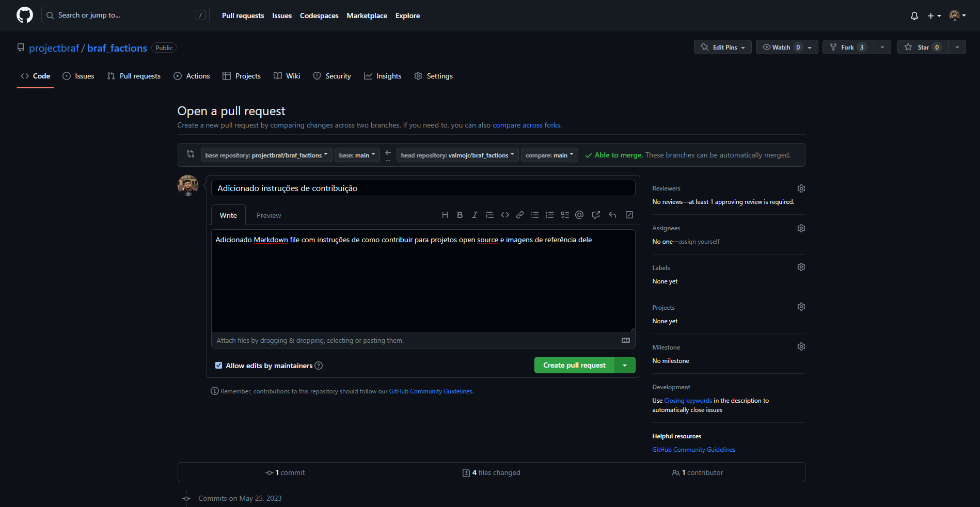Follow the compare across forks link
980x507 pixels.
[526, 125]
